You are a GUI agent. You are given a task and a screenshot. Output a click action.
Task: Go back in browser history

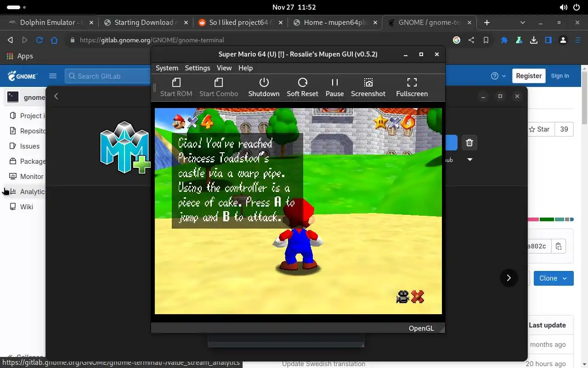10,40
